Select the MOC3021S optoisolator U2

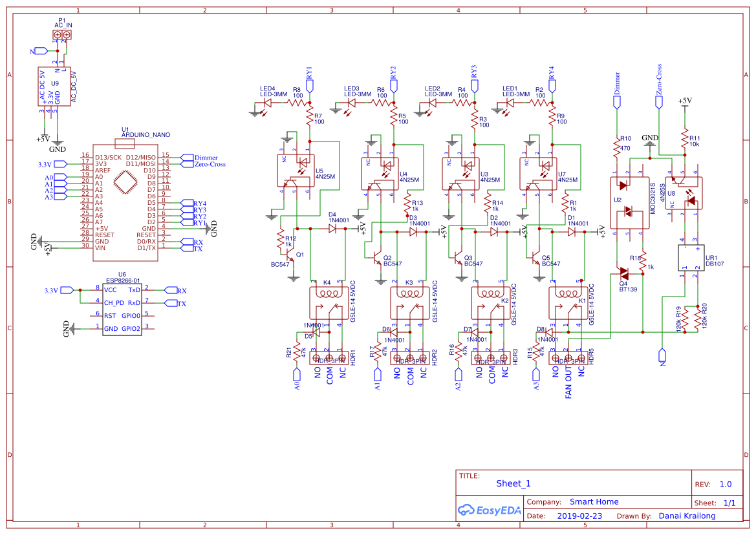(631, 200)
